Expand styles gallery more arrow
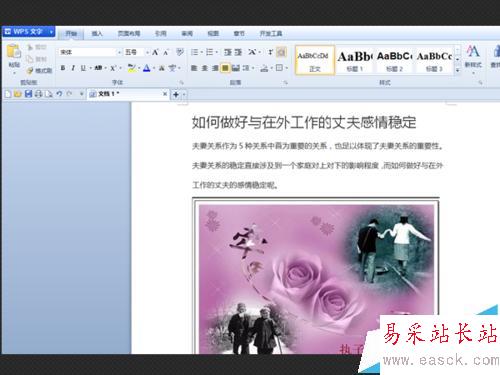 tap(458, 70)
